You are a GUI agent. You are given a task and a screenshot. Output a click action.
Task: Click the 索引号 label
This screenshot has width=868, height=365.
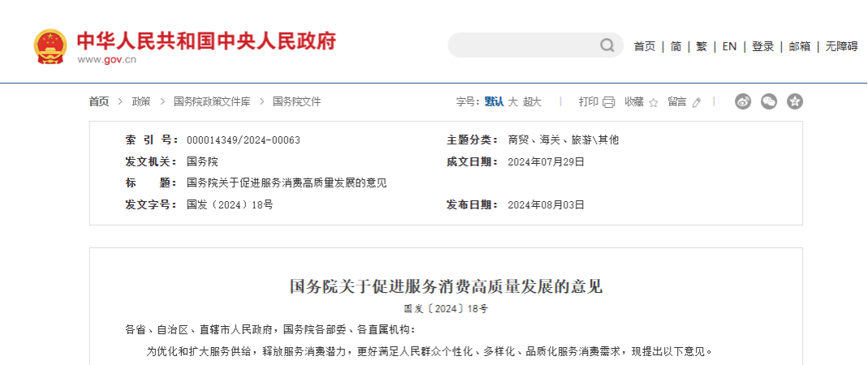click(152, 140)
